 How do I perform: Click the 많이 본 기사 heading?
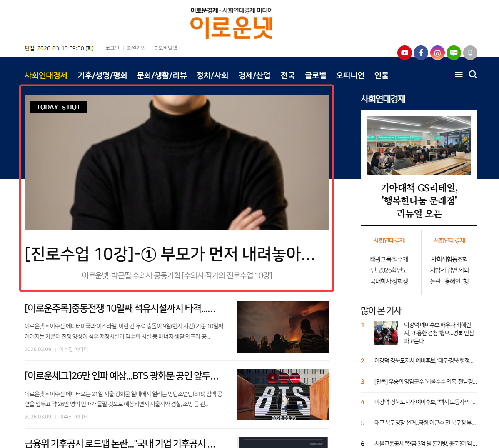[381, 310]
